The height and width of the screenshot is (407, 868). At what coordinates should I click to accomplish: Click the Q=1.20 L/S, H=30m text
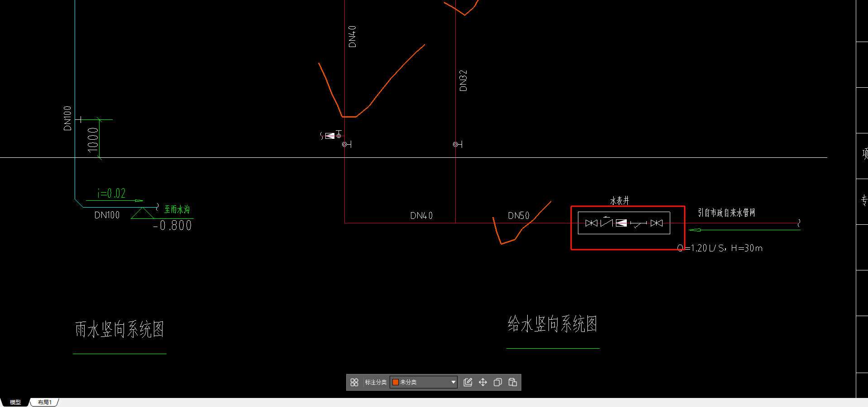(x=720, y=248)
